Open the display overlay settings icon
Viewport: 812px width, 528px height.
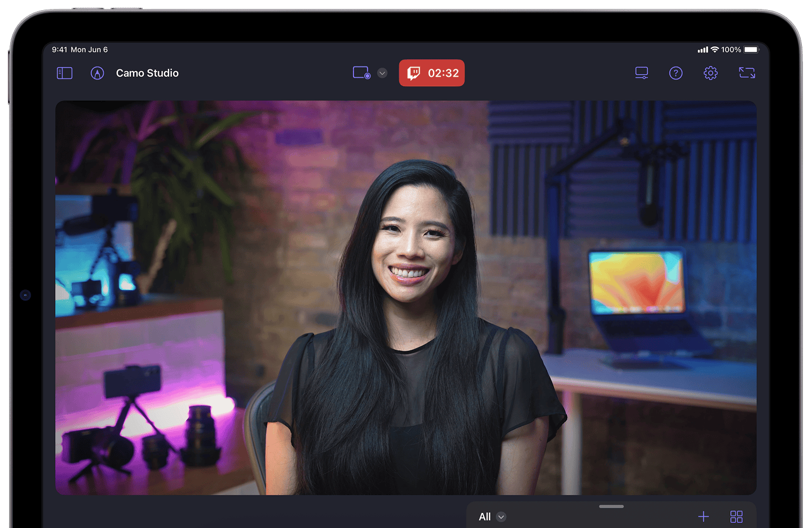642,73
